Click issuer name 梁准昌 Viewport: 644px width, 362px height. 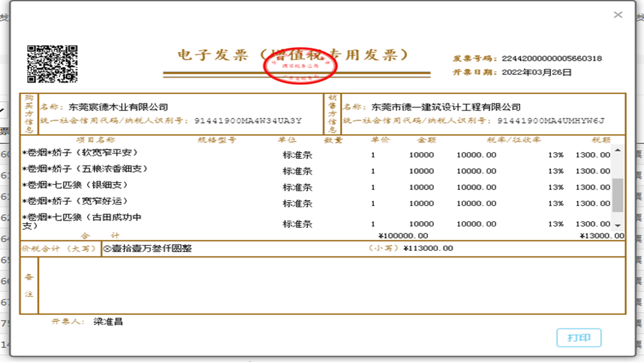click(108, 322)
